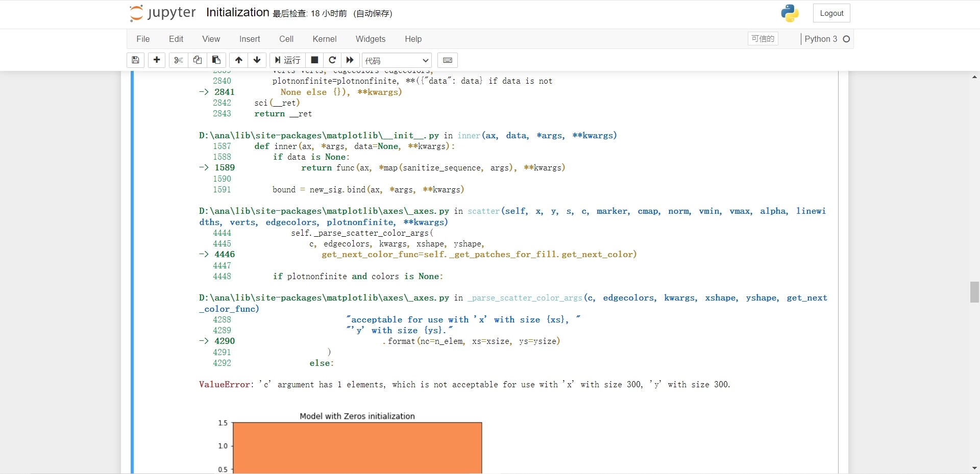Click the scroll up arrow of scrollbar
Viewport: 980px width, 474px height.
[x=974, y=77]
